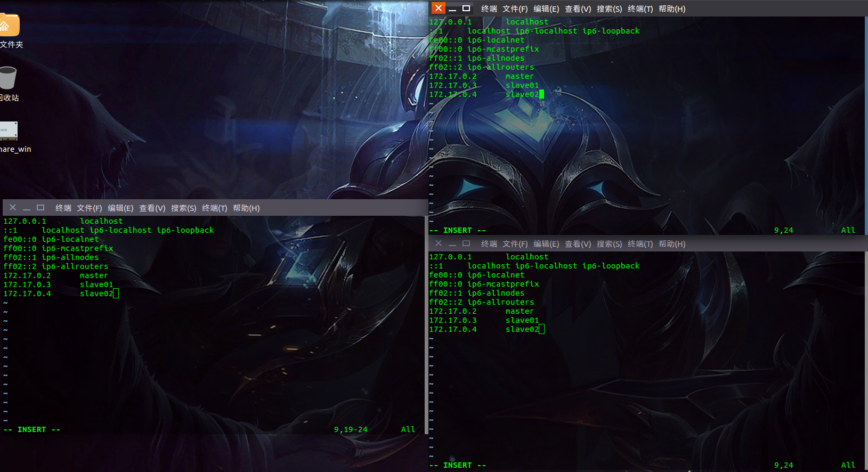
Task: Click 'ip6-allnodes' in bottom-right terminal
Action: (496, 293)
